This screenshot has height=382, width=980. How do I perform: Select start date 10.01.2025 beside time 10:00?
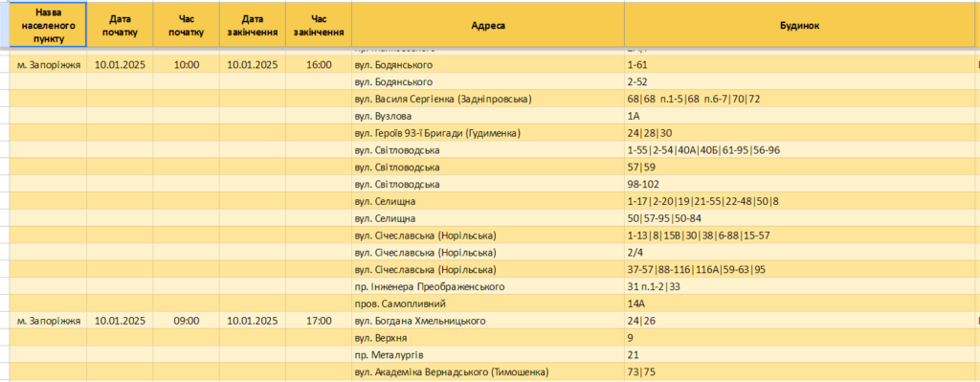point(120,65)
